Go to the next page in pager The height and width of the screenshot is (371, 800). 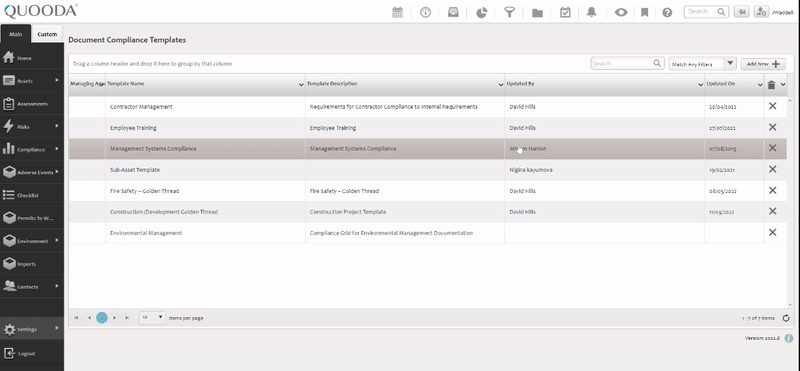(115, 317)
